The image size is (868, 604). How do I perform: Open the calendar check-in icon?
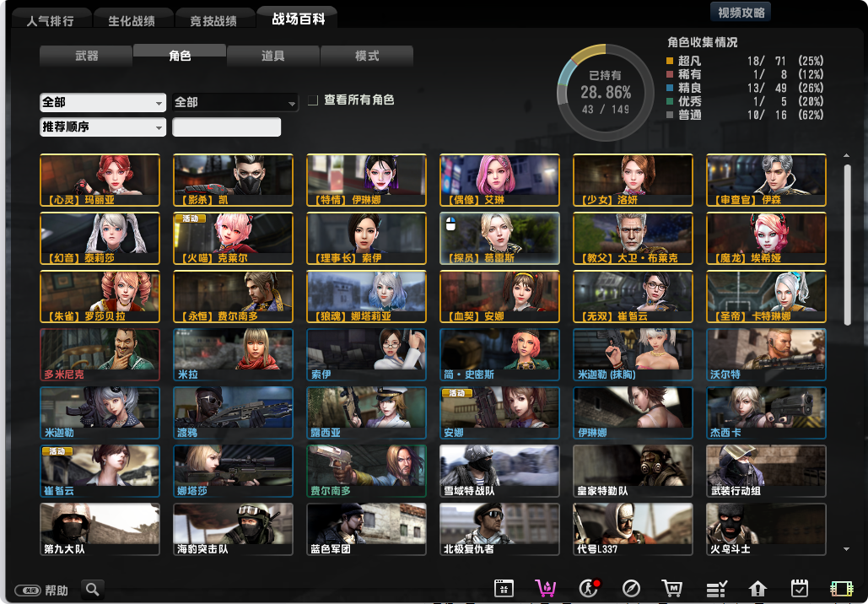[x=800, y=589]
